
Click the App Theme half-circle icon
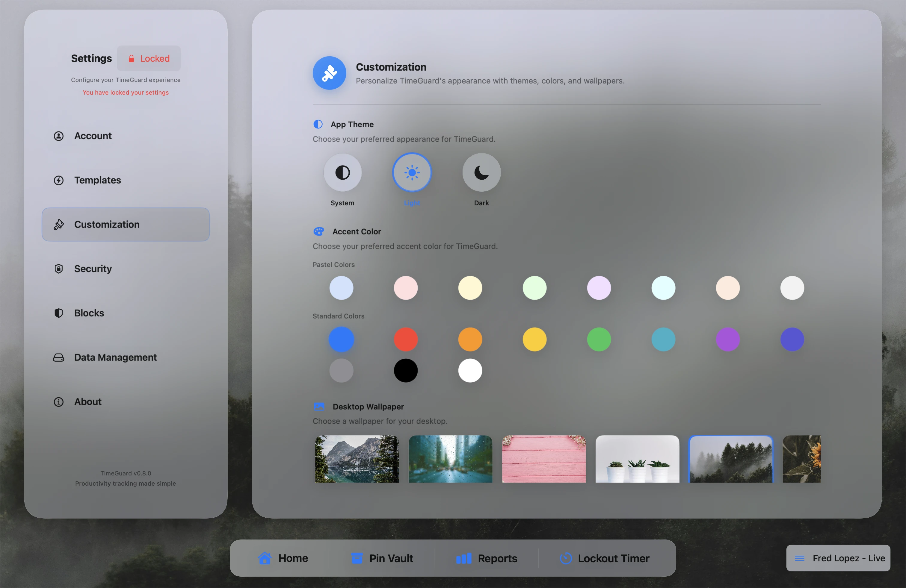318,124
